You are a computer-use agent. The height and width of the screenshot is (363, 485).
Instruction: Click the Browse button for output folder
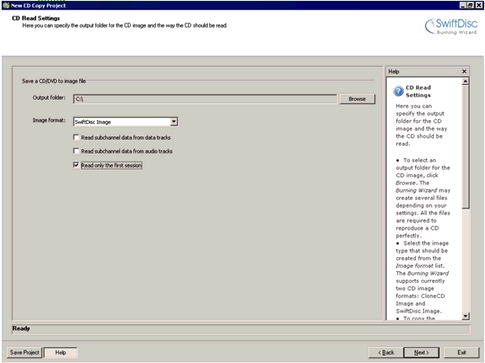(357, 99)
